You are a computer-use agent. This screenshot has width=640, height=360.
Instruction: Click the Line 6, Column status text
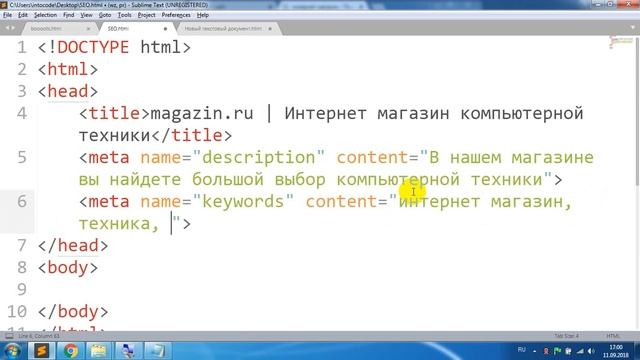[x=39, y=336]
